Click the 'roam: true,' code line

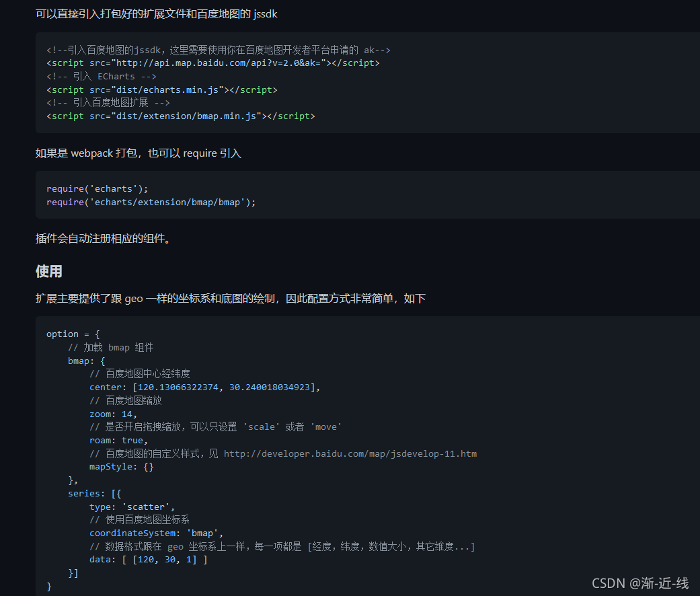118,440
